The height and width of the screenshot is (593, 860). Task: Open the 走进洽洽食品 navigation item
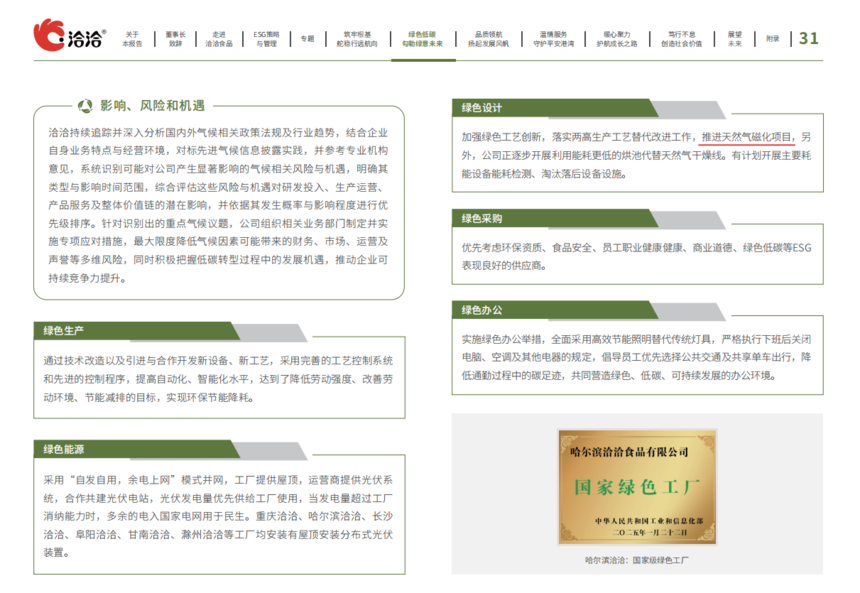(x=219, y=39)
